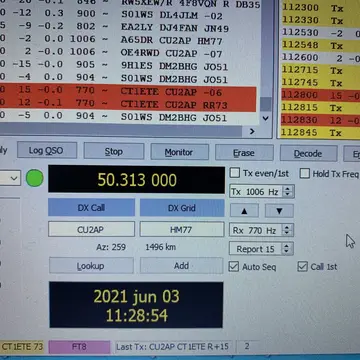Click the up triangle Tx-to-Rx frequency button
The image size is (360, 360).
(x=244, y=211)
